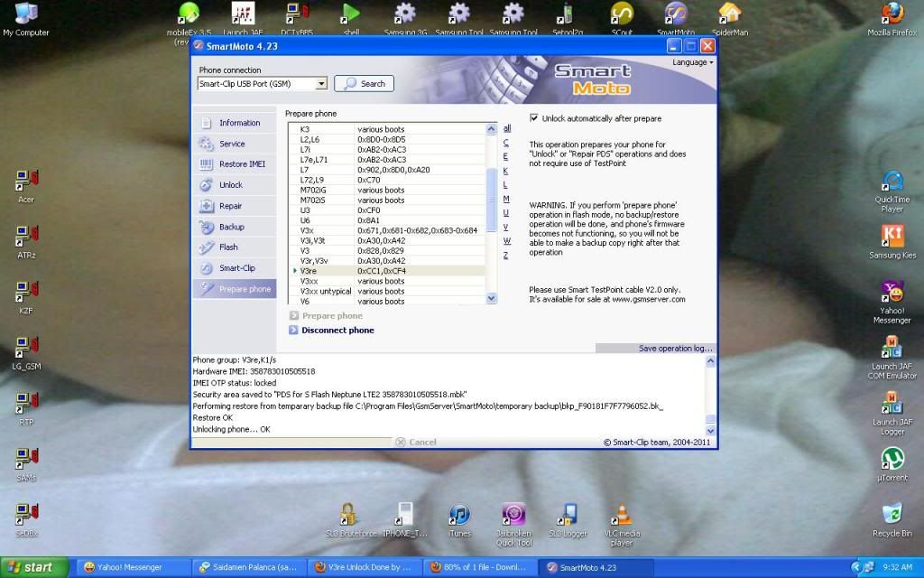This screenshot has height=578, width=924.
Task: Click the Acer desktop icon
Action: tap(26, 186)
